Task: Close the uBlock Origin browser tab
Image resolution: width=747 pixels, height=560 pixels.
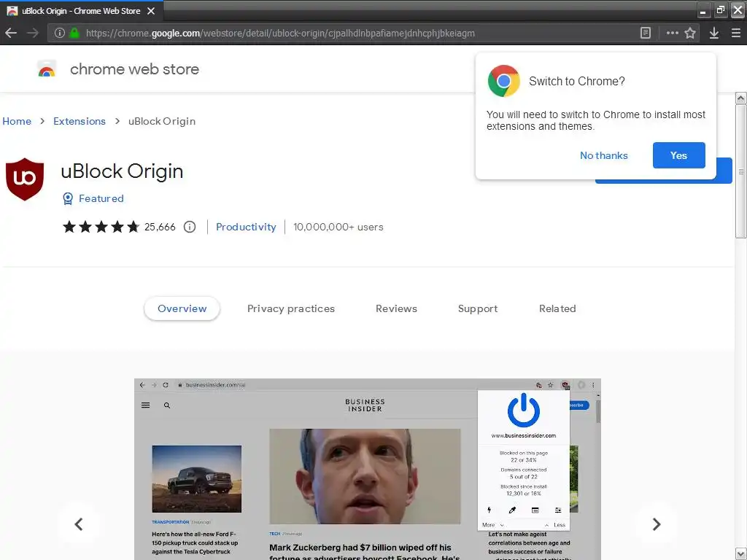Action: pyautogui.click(x=150, y=10)
